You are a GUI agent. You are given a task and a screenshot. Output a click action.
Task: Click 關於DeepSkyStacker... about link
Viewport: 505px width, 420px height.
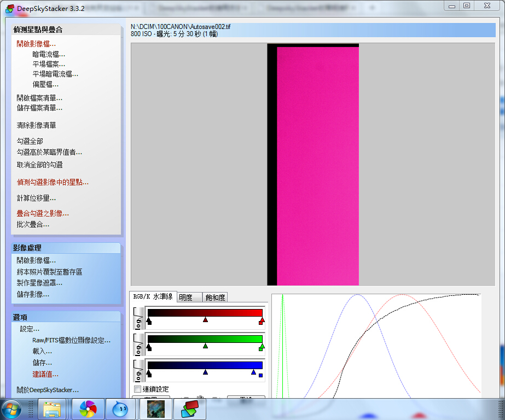click(x=48, y=390)
